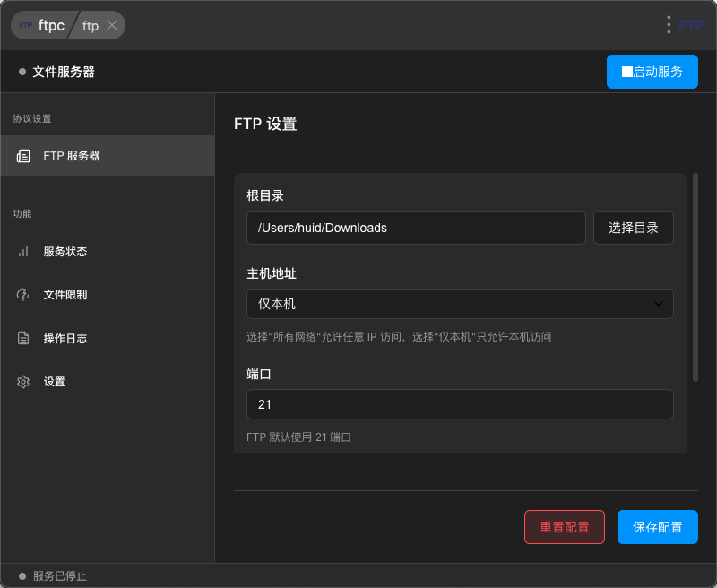Open the three-dot menu at top right
This screenshot has width=717, height=588.
click(669, 25)
